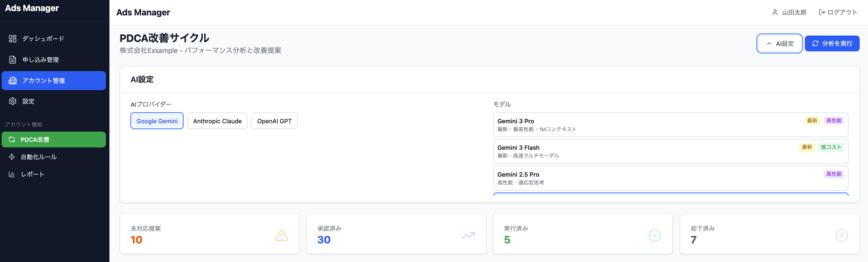The height and width of the screenshot is (262, 868).
Task: Click the warning triangle icon on 未対応提案 card
Action: 281,236
